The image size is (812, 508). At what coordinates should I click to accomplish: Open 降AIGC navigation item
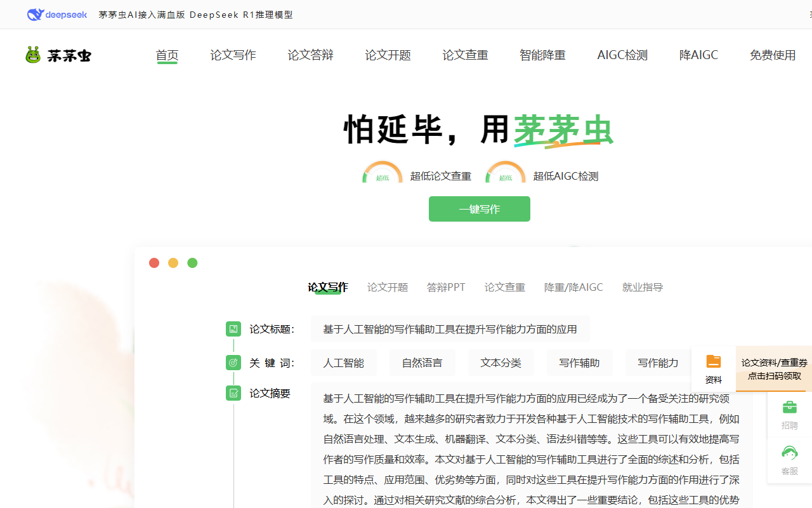pyautogui.click(x=699, y=55)
